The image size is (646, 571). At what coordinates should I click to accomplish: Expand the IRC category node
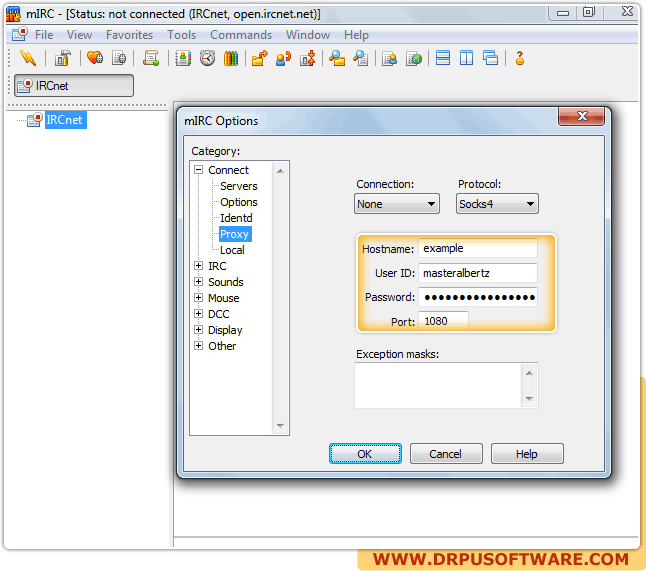click(199, 266)
